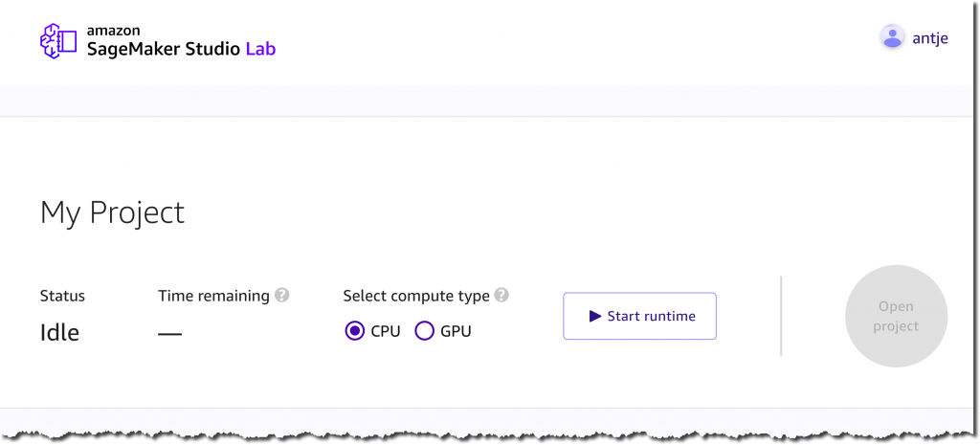
Task: Click the GPU text label
Action: pyautogui.click(x=456, y=331)
